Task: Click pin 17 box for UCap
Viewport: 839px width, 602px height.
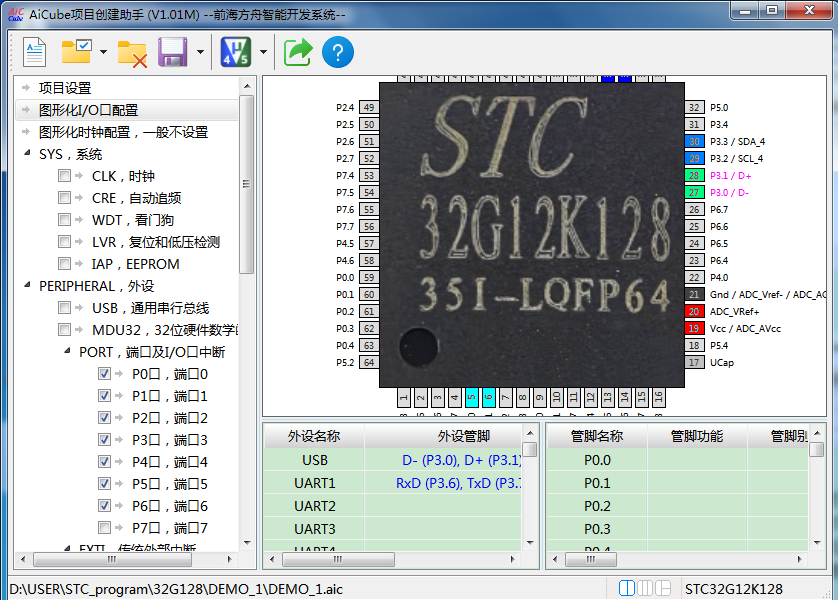Action: click(x=694, y=362)
